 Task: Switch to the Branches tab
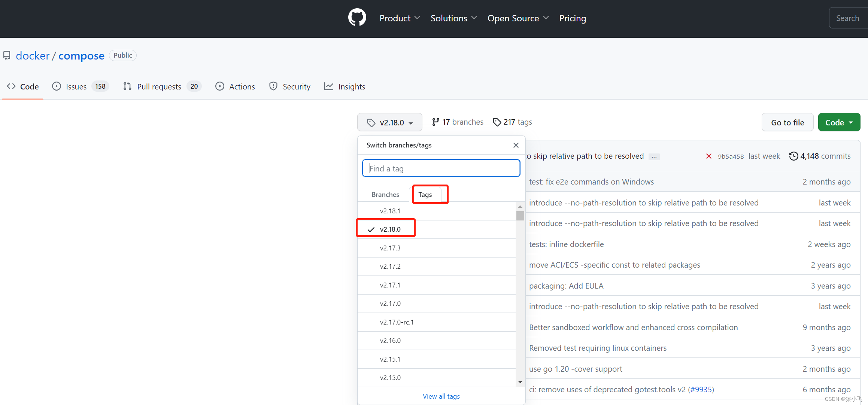pyautogui.click(x=385, y=194)
